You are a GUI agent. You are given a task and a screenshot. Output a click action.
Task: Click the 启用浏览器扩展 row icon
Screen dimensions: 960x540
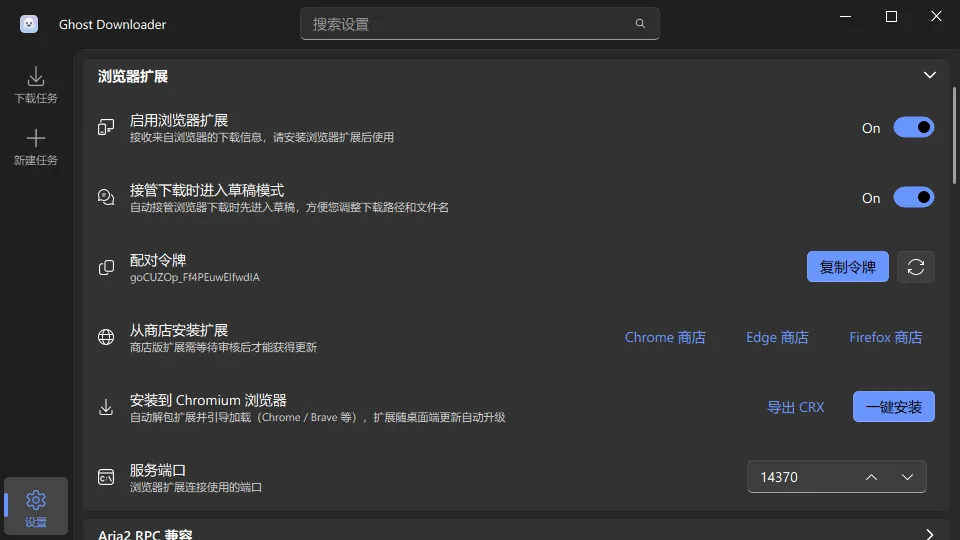click(106, 127)
